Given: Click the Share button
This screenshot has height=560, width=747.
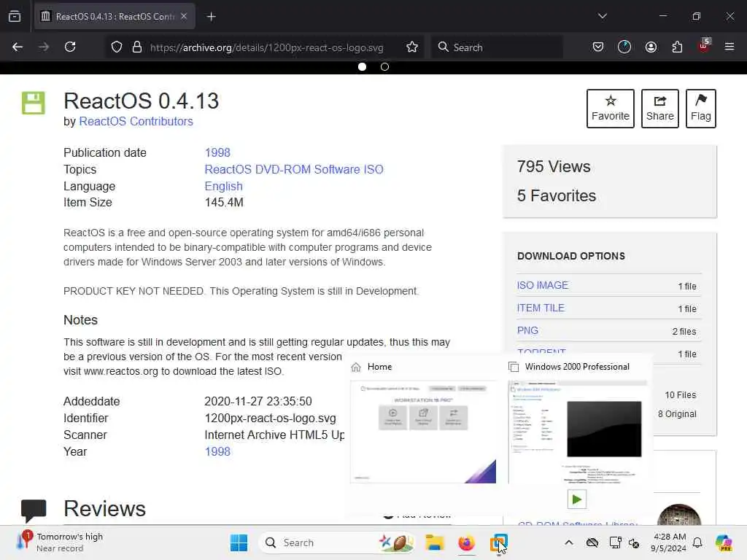Looking at the screenshot, I should point(659,109).
